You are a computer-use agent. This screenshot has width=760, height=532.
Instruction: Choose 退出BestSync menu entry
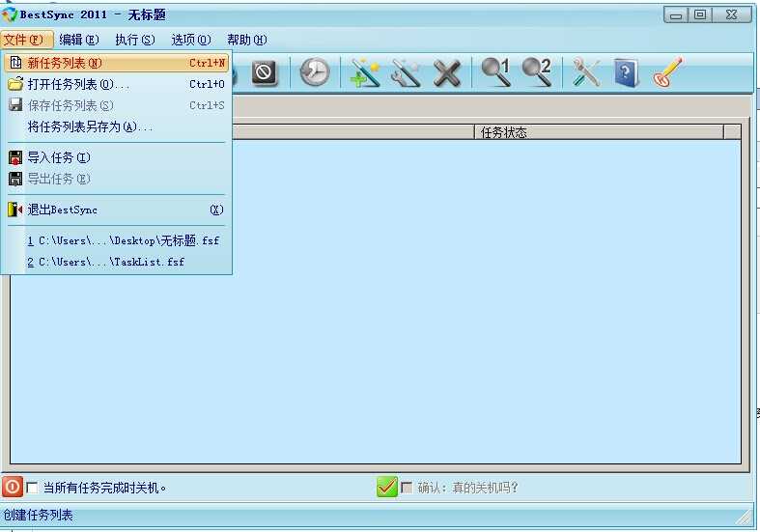pos(116,210)
